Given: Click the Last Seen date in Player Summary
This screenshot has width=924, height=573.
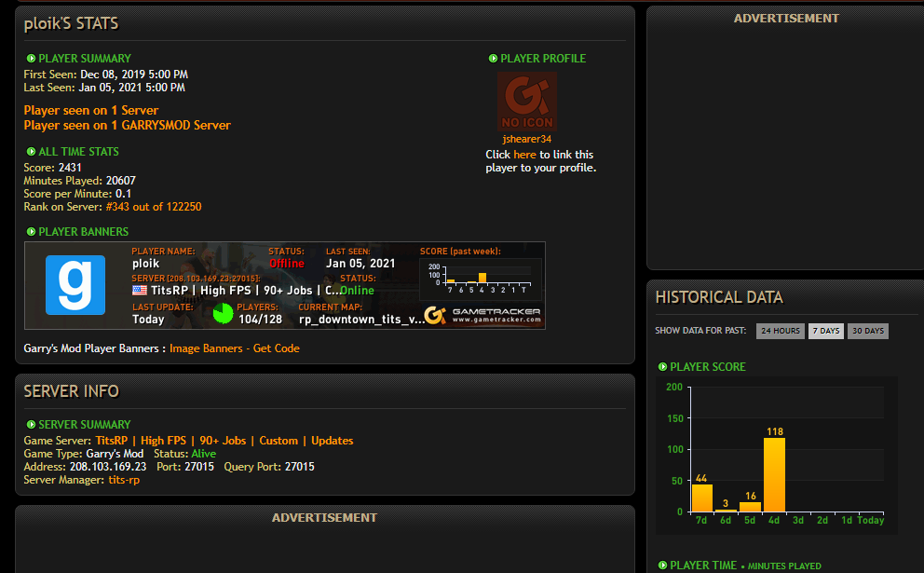Looking at the screenshot, I should [x=132, y=88].
